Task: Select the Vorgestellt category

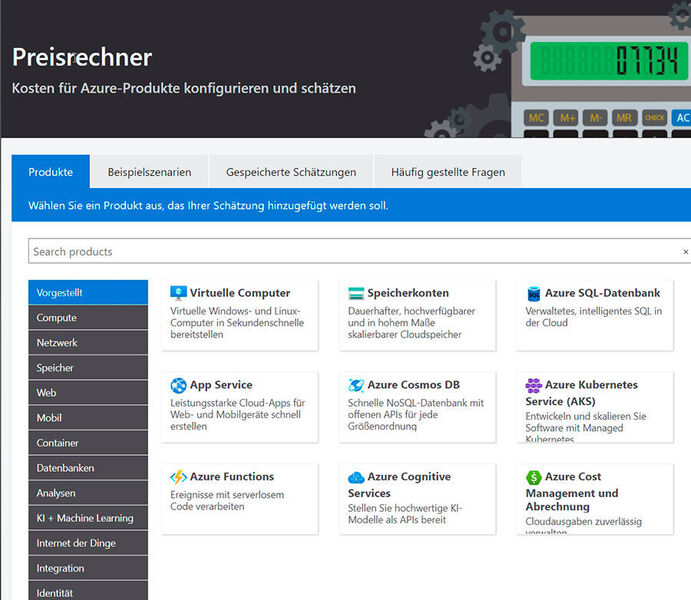Action: (88, 293)
